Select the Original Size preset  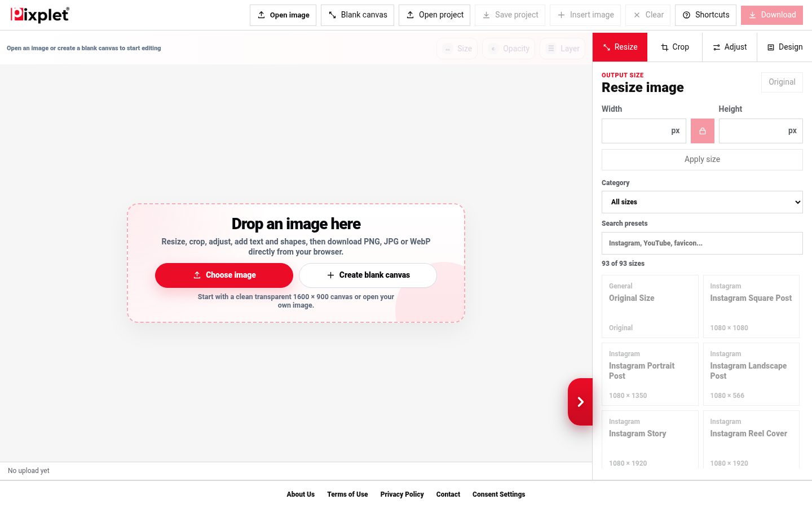pos(650,306)
